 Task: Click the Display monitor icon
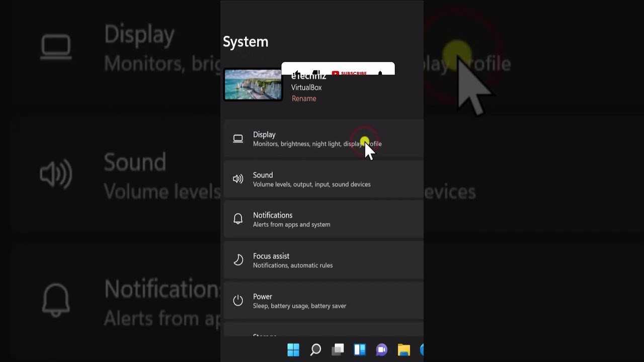(238, 139)
